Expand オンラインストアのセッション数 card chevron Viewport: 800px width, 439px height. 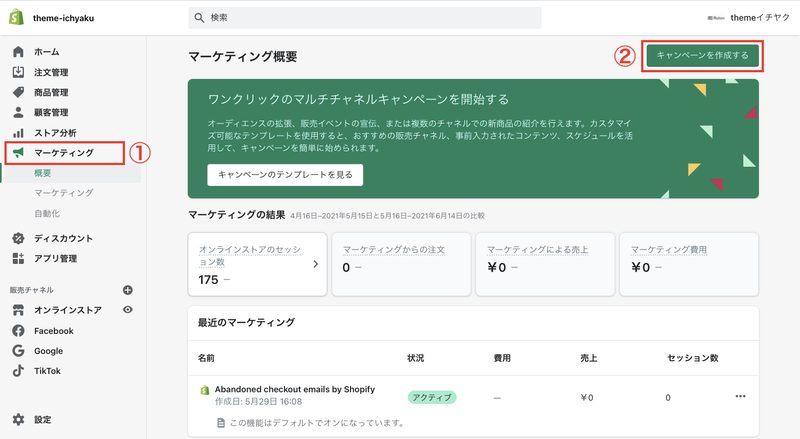316,264
